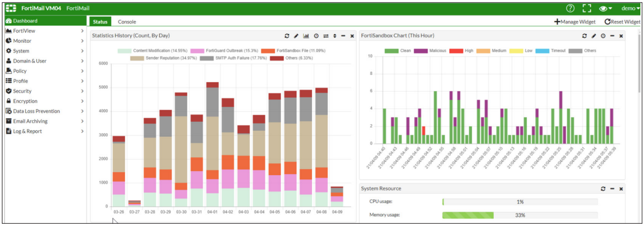
Task: Click the FortiSandbox File color swatch
Action: tap(268, 51)
